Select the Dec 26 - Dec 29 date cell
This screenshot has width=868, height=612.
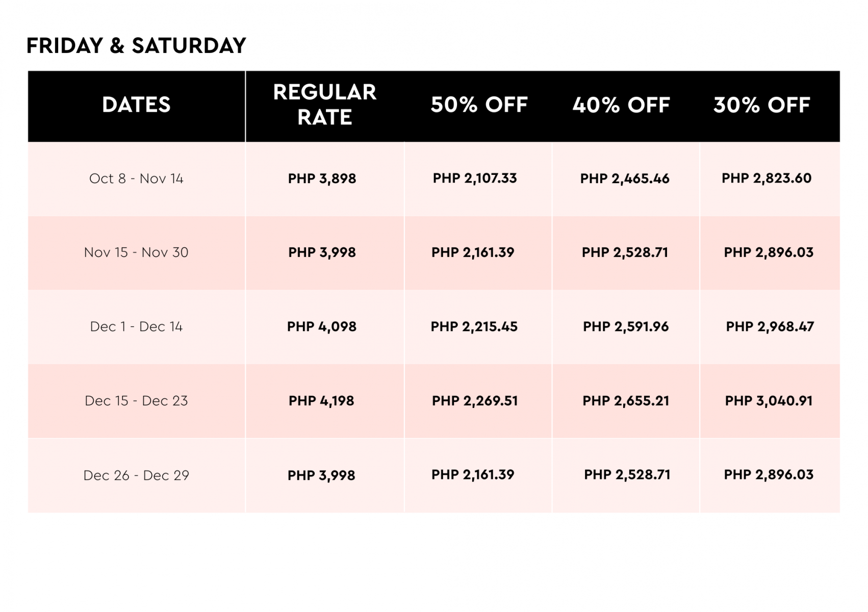[136, 475]
